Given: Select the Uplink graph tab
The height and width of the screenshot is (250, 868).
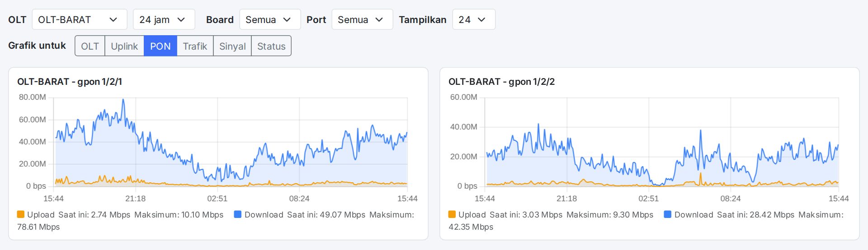Looking at the screenshot, I should click(x=124, y=46).
